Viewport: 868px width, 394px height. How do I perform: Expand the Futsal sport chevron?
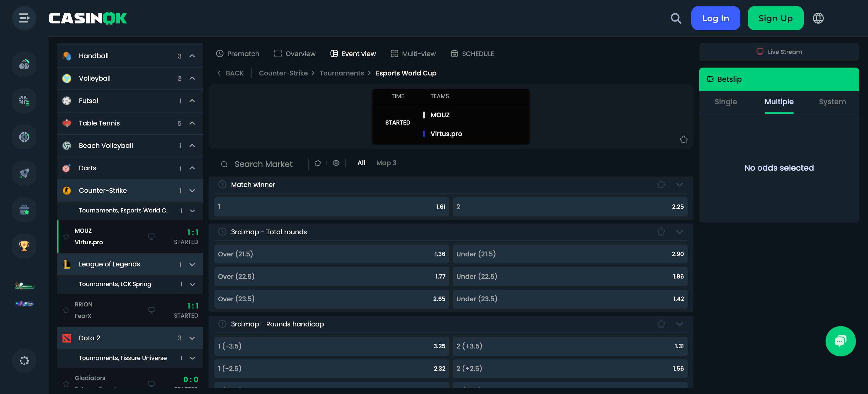(x=192, y=101)
